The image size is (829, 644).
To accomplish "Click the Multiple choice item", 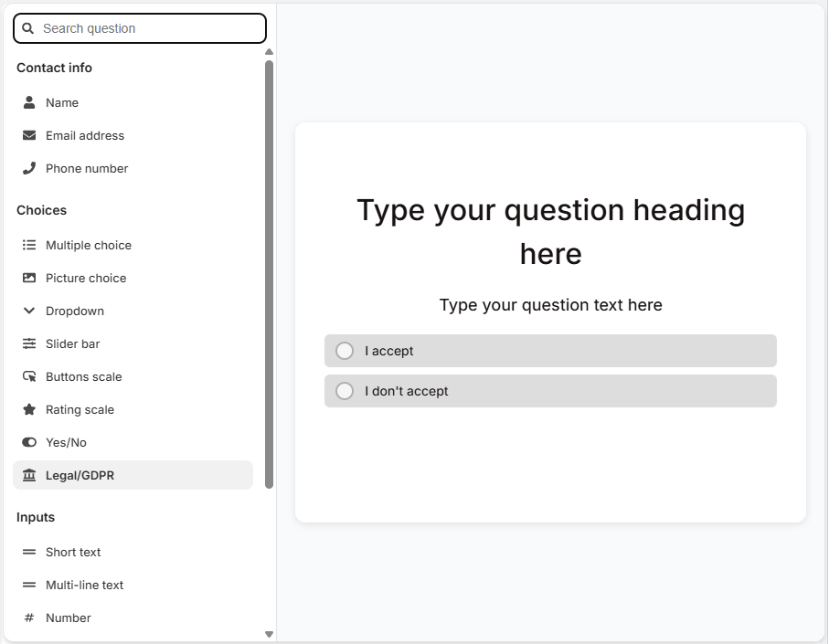I will click(x=87, y=245).
